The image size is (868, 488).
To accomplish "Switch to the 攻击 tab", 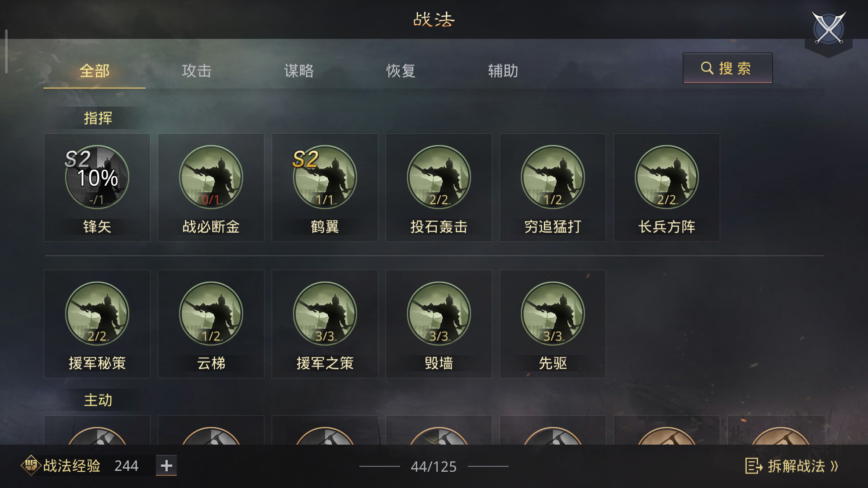I will click(x=197, y=71).
